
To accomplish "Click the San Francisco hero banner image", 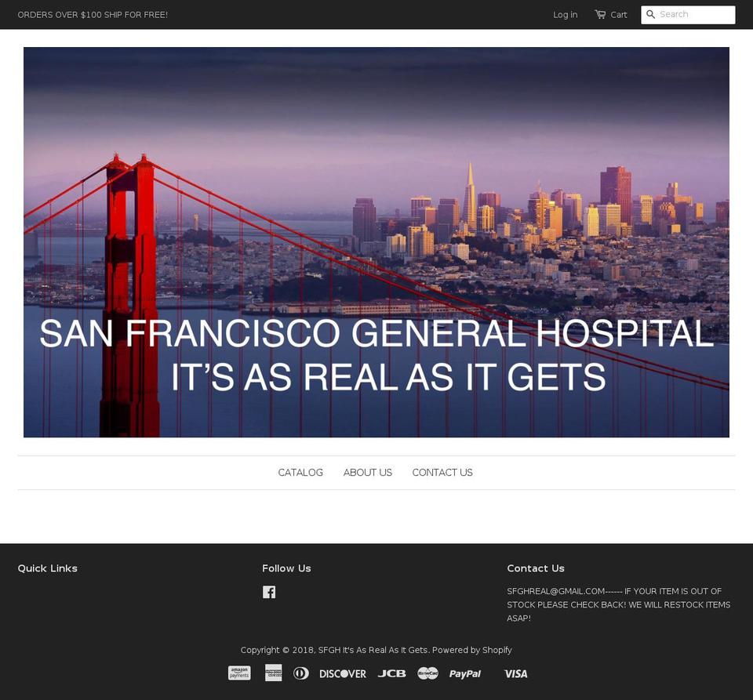I will [x=376, y=242].
